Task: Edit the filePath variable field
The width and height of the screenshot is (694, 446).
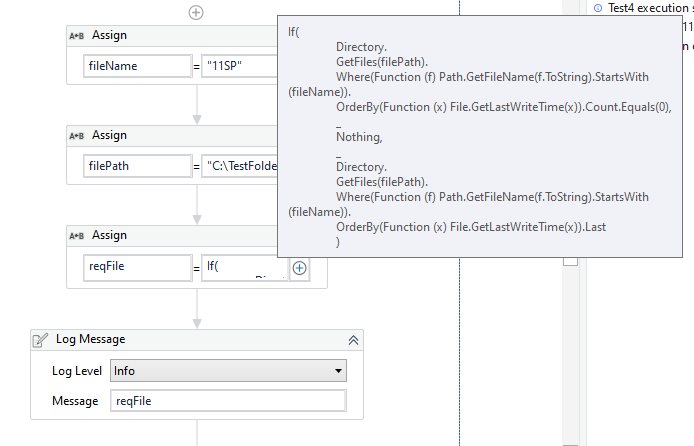Action: pyautogui.click(x=138, y=166)
